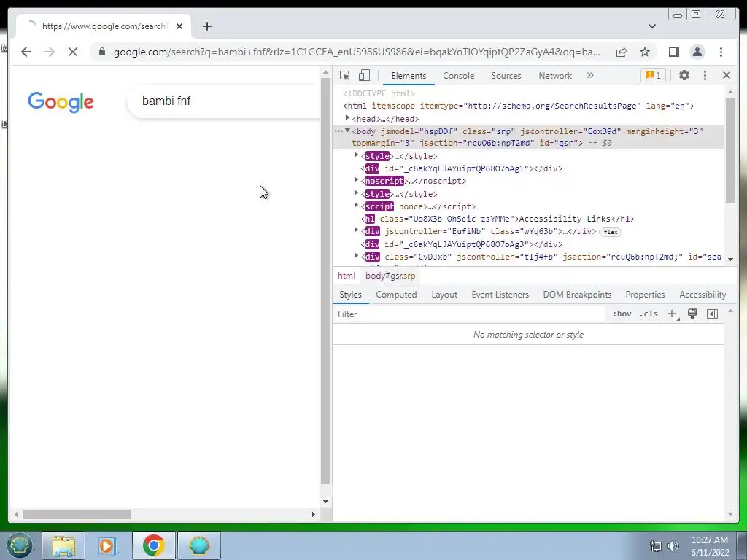Viewport: 747px width, 560px height.
Task: Open the DOM Breakpoints tab
Action: pyautogui.click(x=577, y=295)
